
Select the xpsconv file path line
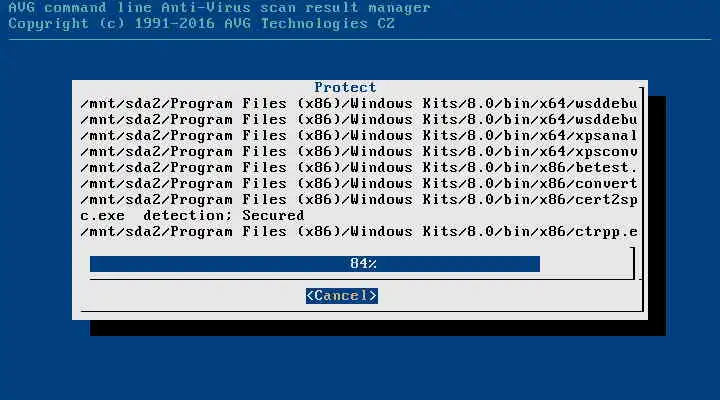click(x=359, y=152)
